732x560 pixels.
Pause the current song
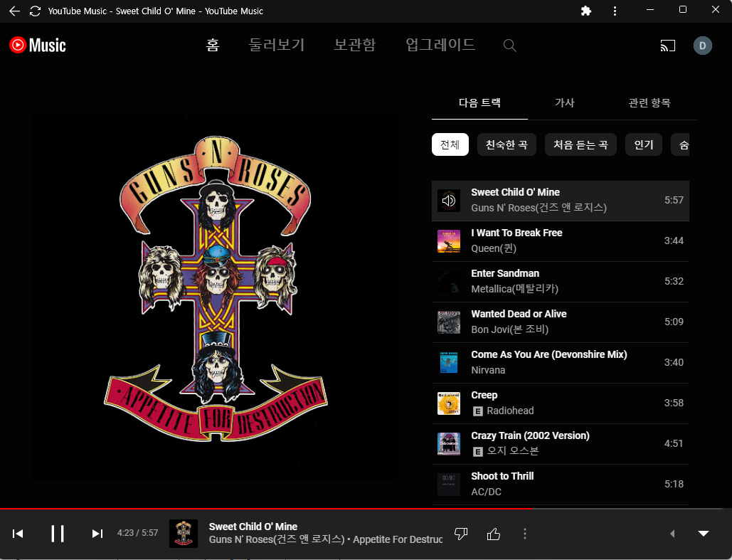(58, 534)
